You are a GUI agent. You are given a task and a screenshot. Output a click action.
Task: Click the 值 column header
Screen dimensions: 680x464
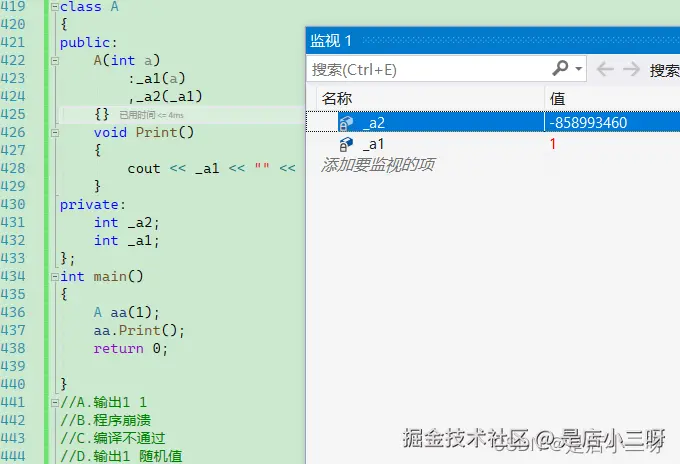[557, 98]
